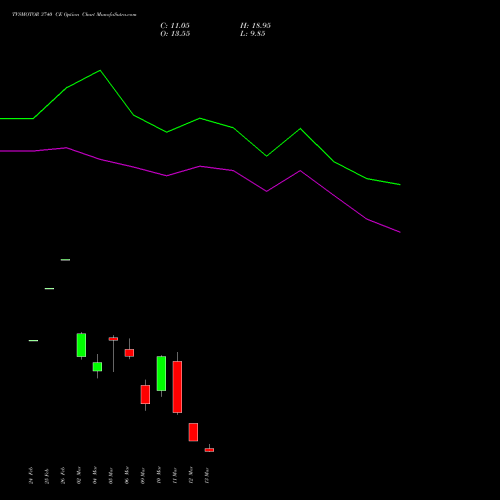Click the 06 Mar date label
Image resolution: width=500 pixels, height=500 pixels.
coord(127,475)
